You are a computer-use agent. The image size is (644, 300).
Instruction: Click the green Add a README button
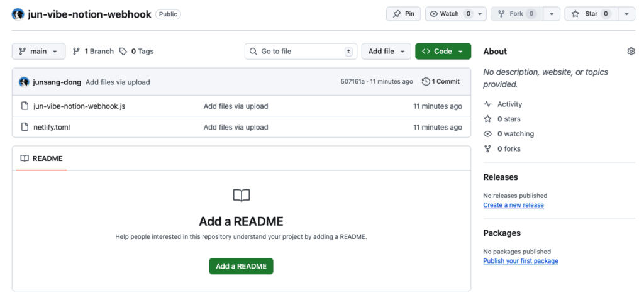(241, 266)
